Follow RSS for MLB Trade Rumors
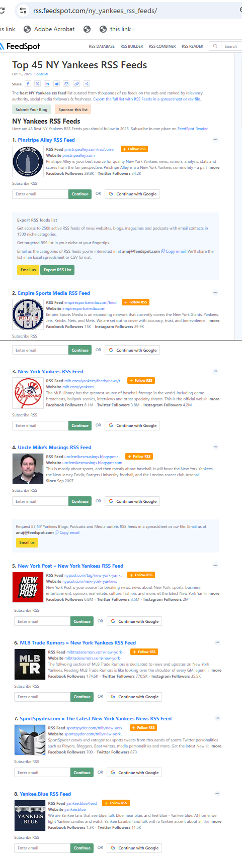242x868 pixels. tap(144, 652)
